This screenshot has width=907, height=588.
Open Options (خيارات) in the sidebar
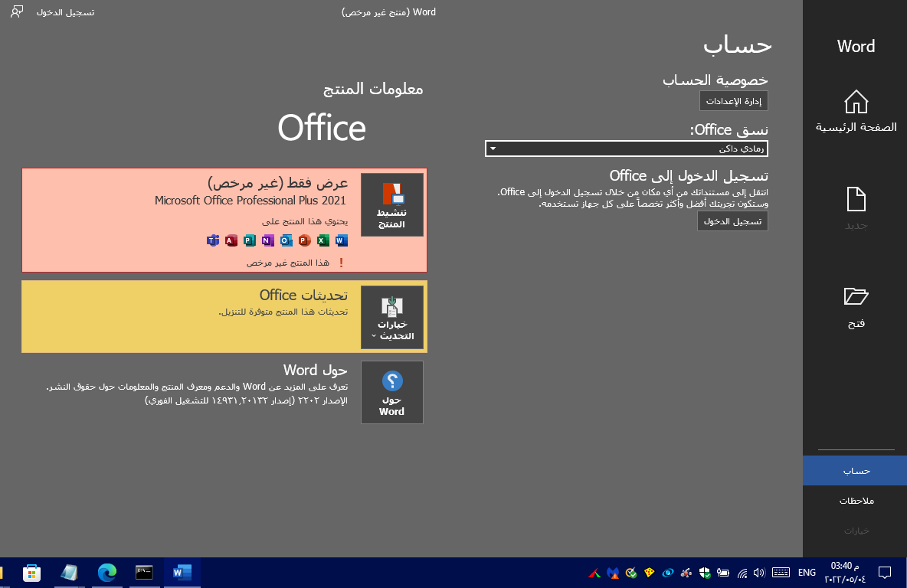(x=855, y=530)
